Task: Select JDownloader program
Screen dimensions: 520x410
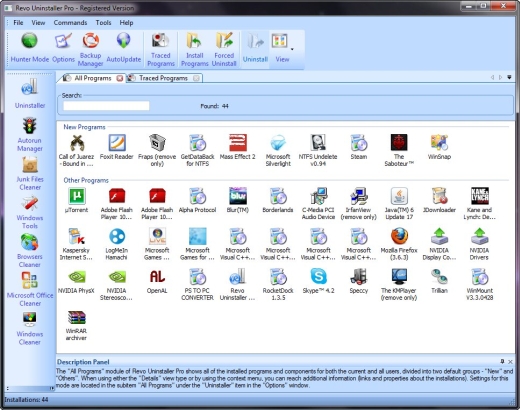Action: click(439, 200)
